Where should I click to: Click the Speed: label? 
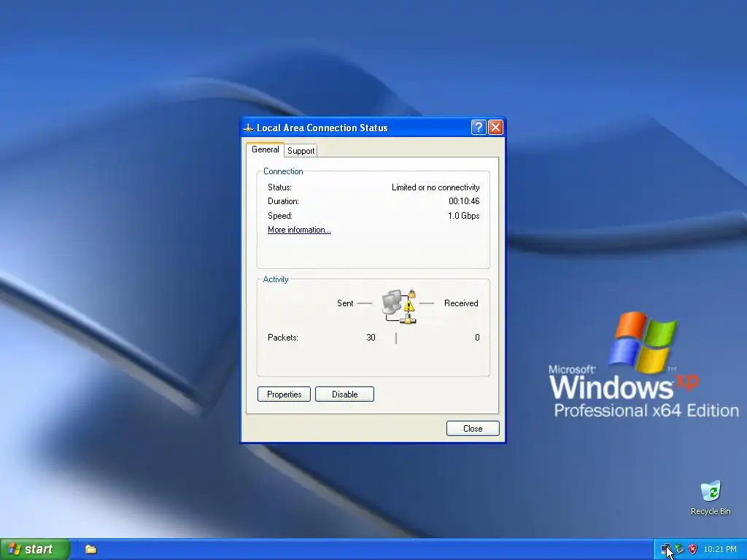click(280, 216)
